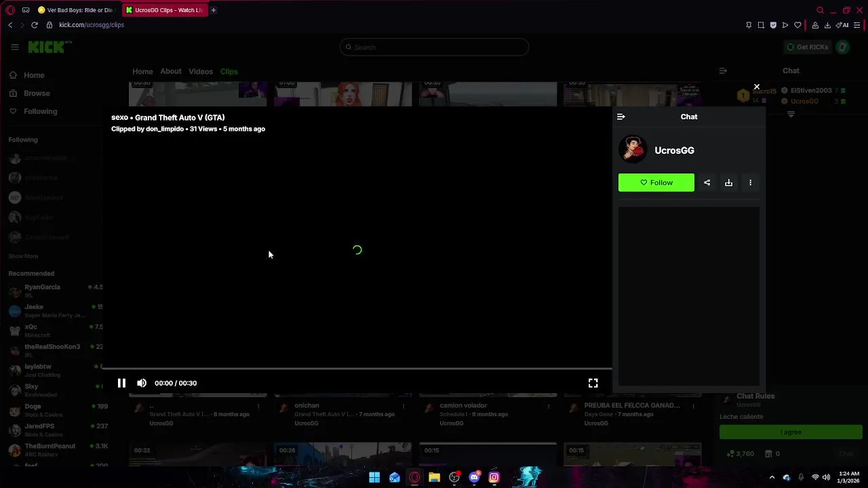868x488 pixels.
Task: Open the PRUEBA EEL FELCCA clip menu
Action: pyautogui.click(x=693, y=406)
